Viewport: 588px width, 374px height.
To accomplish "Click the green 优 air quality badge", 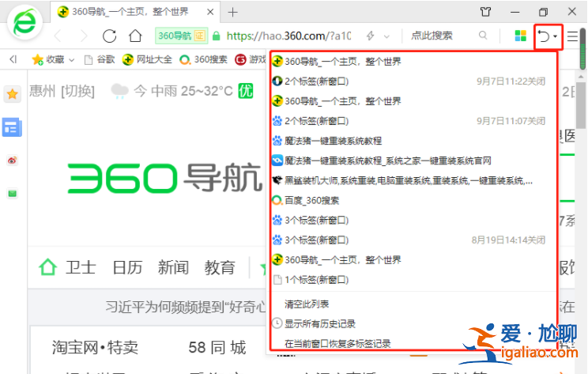I will 246,91.
